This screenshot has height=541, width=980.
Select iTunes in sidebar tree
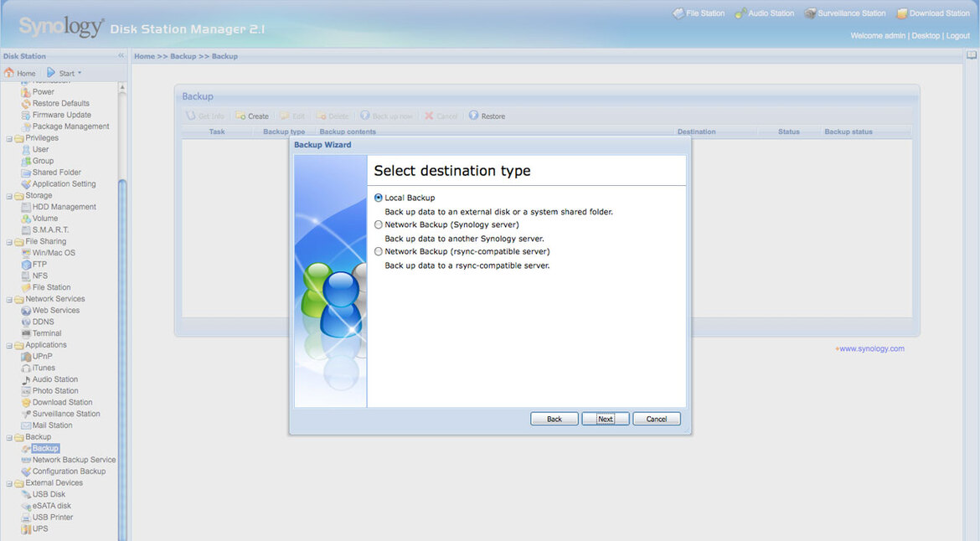tap(44, 368)
